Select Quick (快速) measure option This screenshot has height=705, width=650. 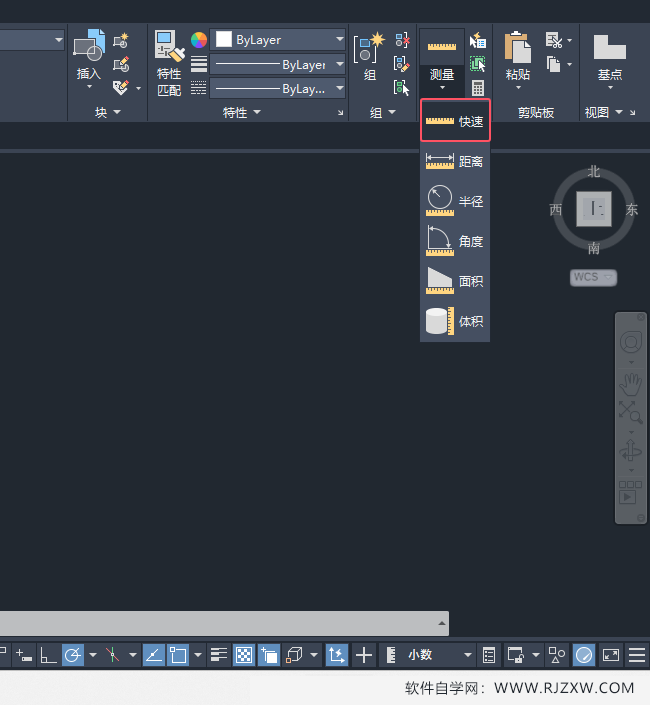(455, 121)
